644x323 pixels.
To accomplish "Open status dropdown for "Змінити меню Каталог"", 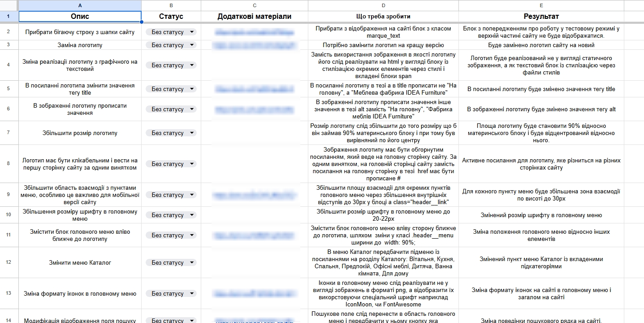I will click(x=192, y=263).
